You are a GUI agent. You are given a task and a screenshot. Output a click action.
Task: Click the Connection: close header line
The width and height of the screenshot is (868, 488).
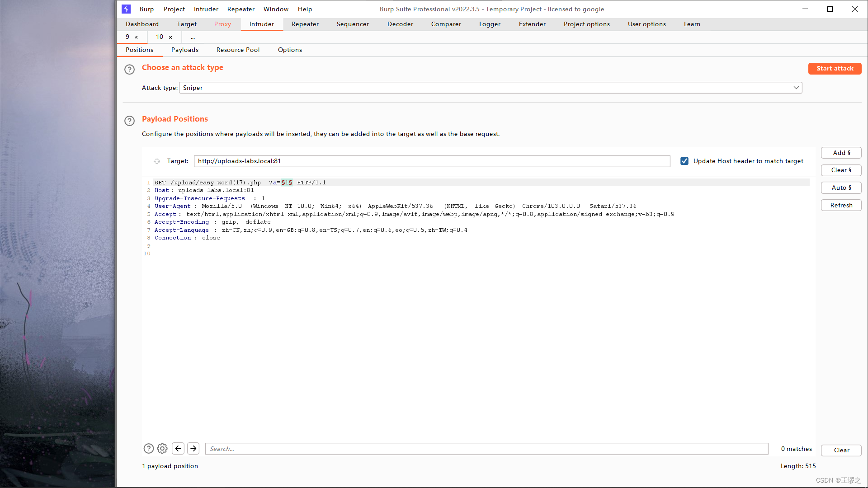[187, 238]
